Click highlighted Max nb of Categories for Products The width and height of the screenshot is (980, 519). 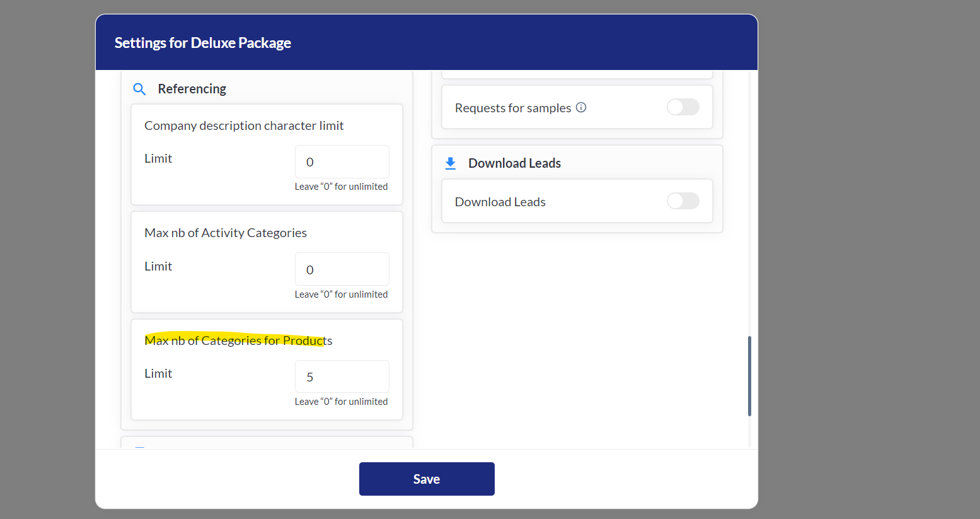tap(238, 341)
